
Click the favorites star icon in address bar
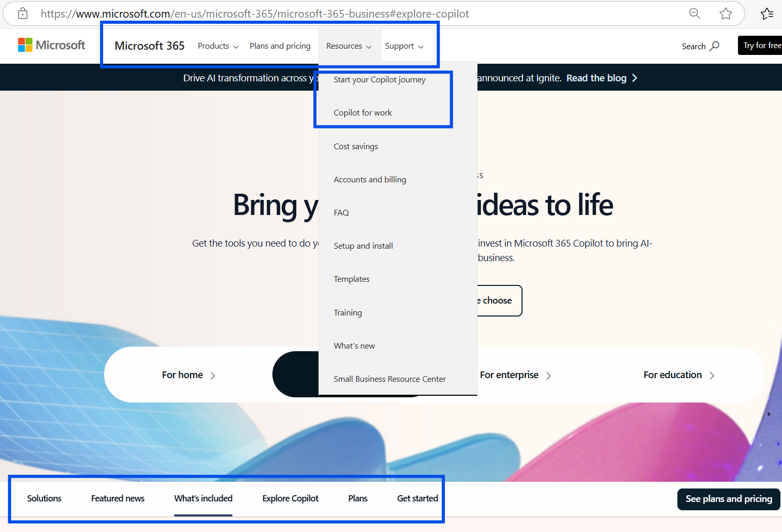[x=726, y=14]
